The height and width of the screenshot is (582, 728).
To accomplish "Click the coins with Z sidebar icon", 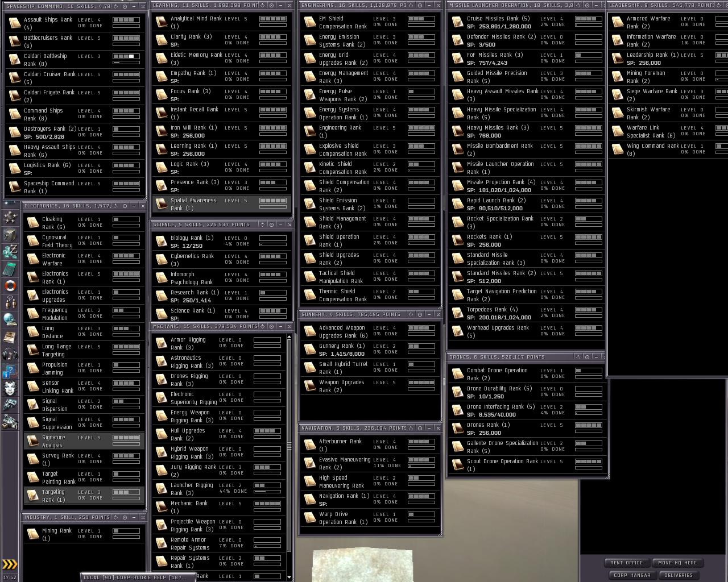I will pos(10,252).
